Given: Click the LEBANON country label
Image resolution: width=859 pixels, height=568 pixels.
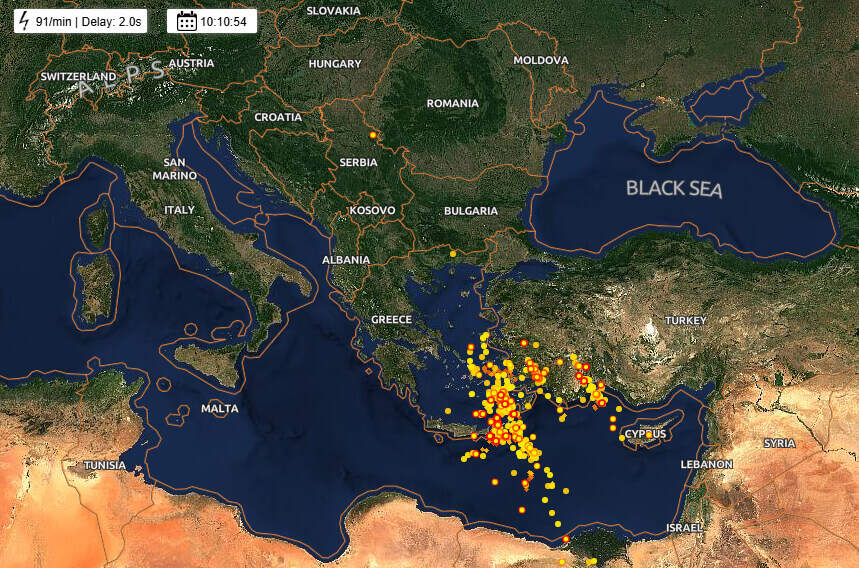Looking at the screenshot, I should [706, 464].
